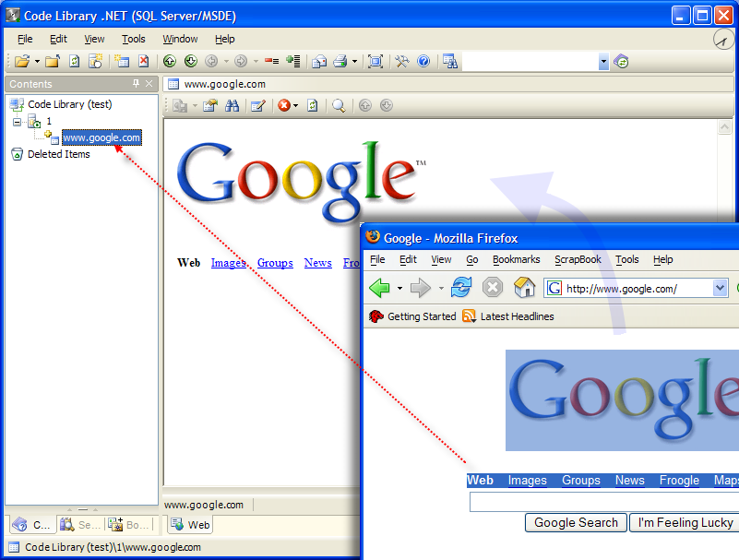Click the Firefox green back arrow

click(379, 288)
